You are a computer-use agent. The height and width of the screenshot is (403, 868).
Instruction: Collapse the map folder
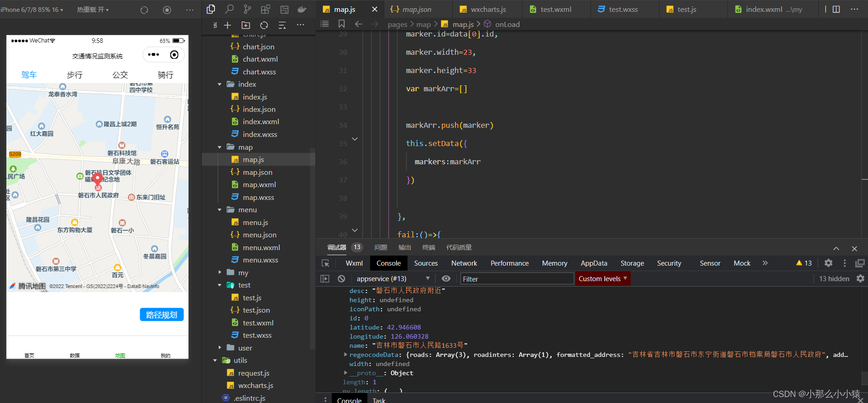pos(220,147)
